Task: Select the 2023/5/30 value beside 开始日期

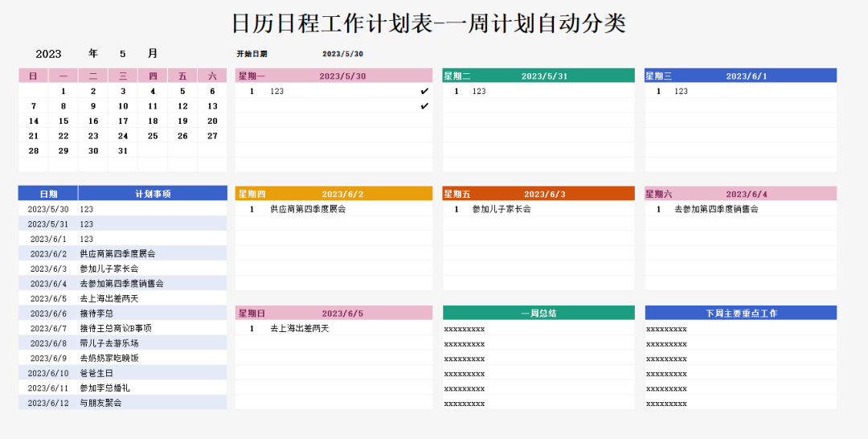Action: click(x=342, y=54)
